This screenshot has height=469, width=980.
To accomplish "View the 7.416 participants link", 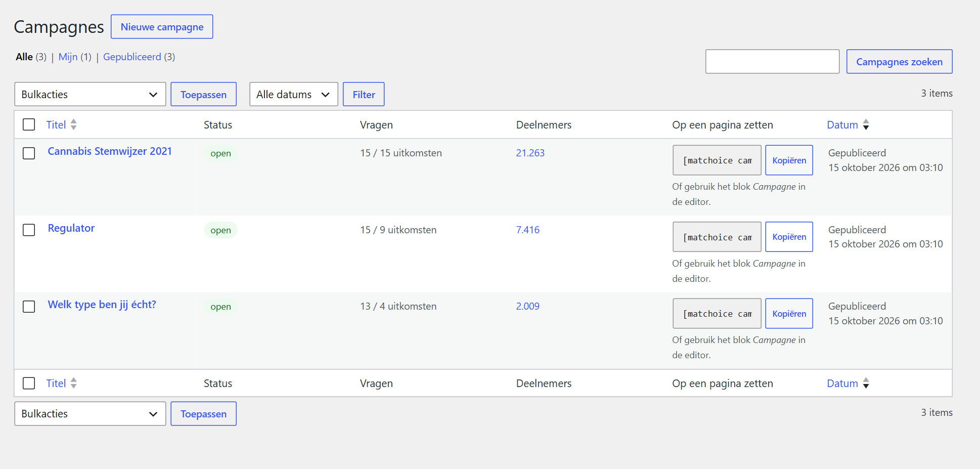I will 527,230.
